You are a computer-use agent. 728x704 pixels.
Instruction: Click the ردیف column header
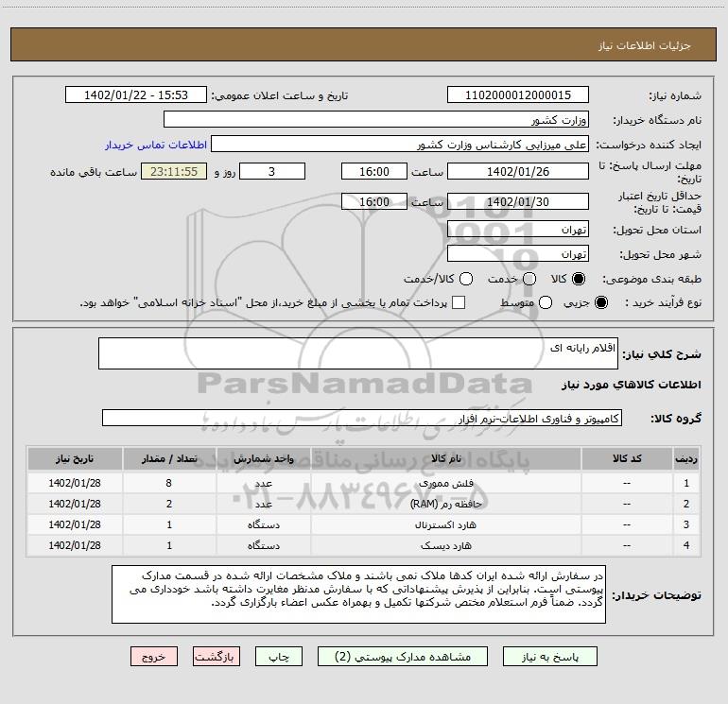686,458
